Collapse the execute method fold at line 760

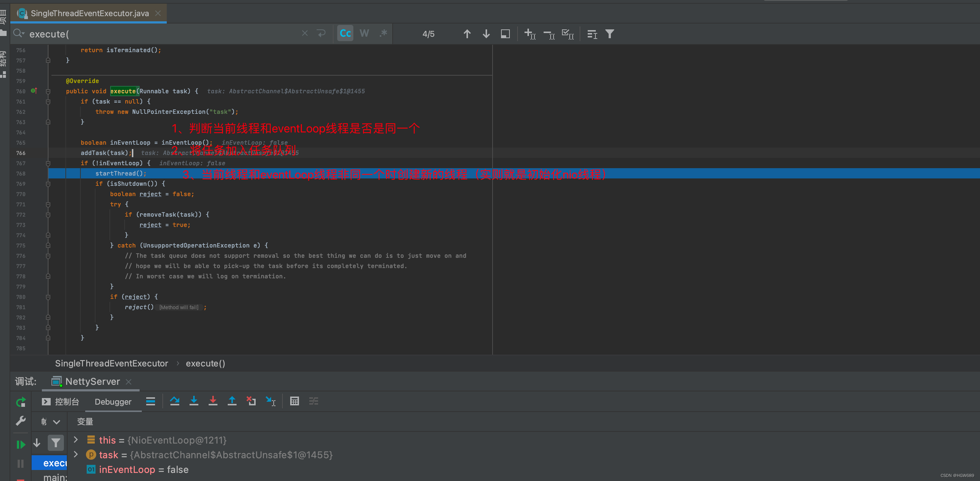(x=48, y=91)
